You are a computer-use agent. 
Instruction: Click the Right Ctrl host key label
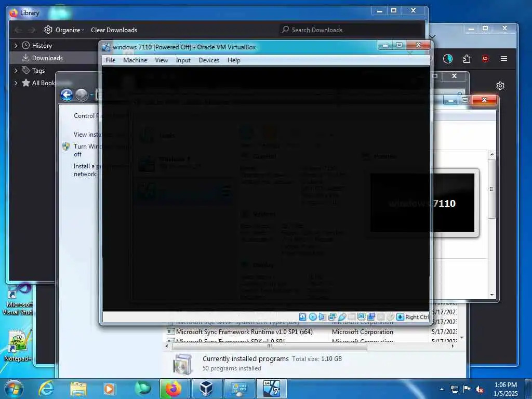[417, 317]
